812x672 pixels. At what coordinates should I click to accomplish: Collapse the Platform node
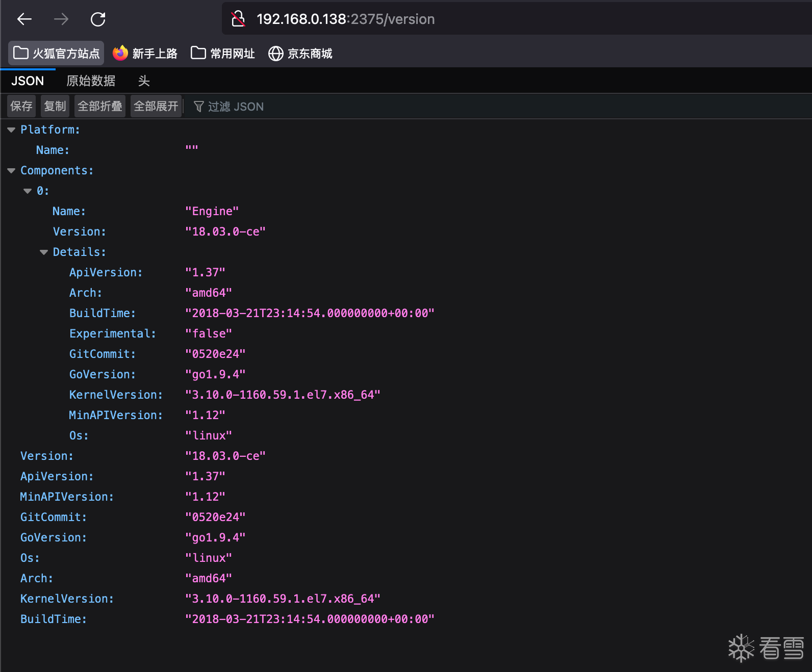[11, 130]
